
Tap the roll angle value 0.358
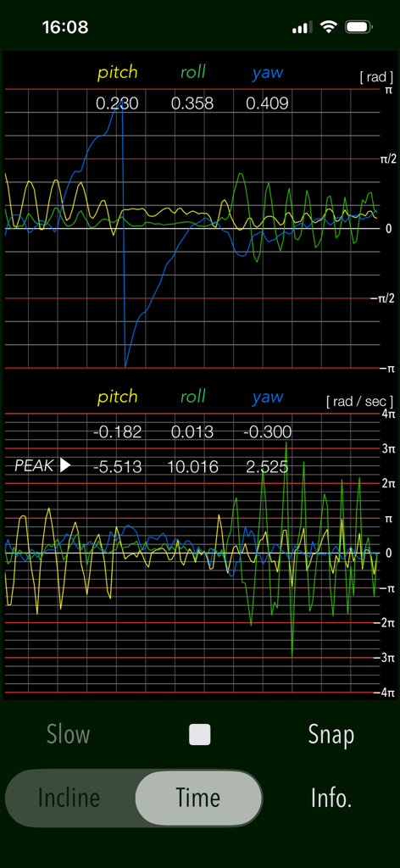click(192, 103)
